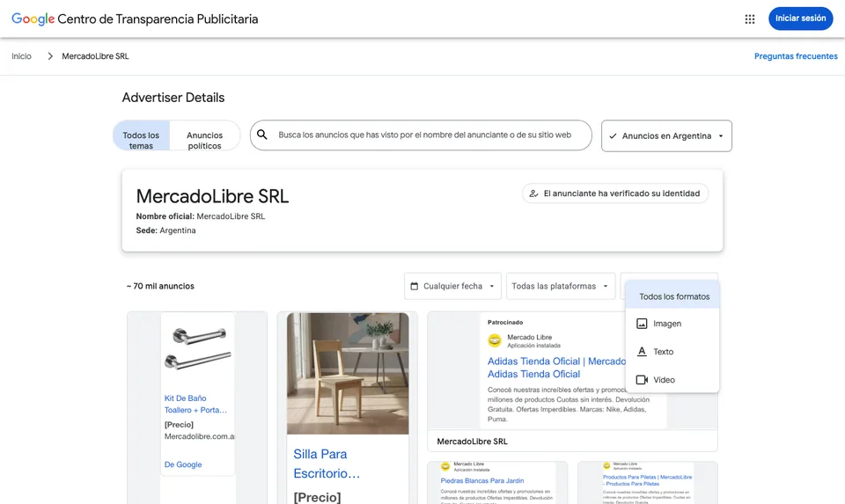Click the MercadoLibre SRL advertiser name heading
Image resolution: width=845 pixels, height=504 pixels.
[212, 196]
